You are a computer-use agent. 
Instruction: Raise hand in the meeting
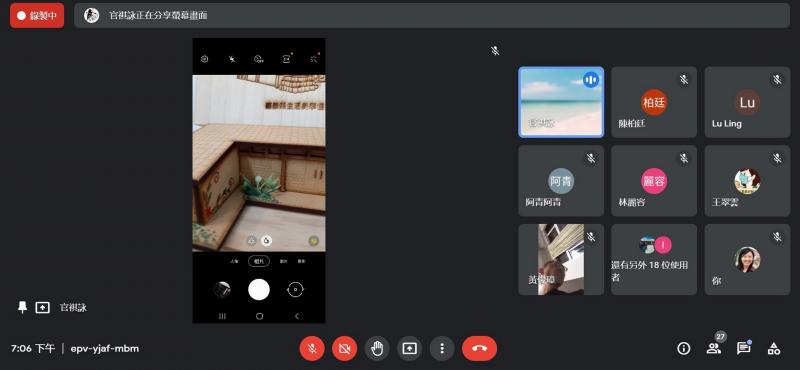[x=377, y=349]
